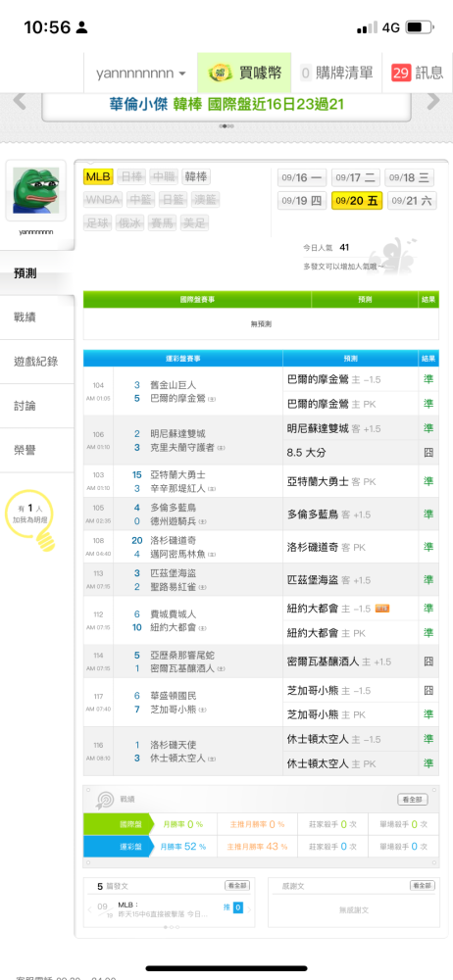This screenshot has height=980, width=453.
Task: Choose date 09/18 三
Action: point(410,177)
